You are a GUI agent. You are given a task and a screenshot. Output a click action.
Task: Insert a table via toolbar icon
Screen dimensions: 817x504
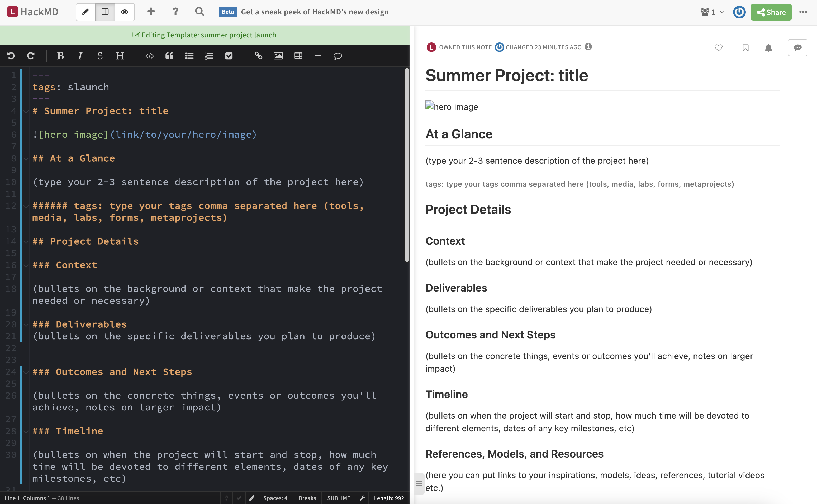pos(298,56)
